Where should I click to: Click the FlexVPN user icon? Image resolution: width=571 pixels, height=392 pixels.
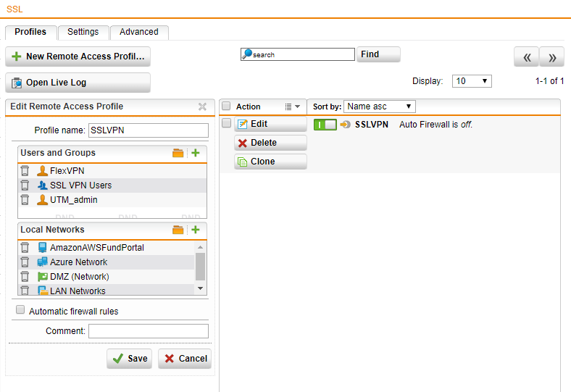tap(42, 171)
